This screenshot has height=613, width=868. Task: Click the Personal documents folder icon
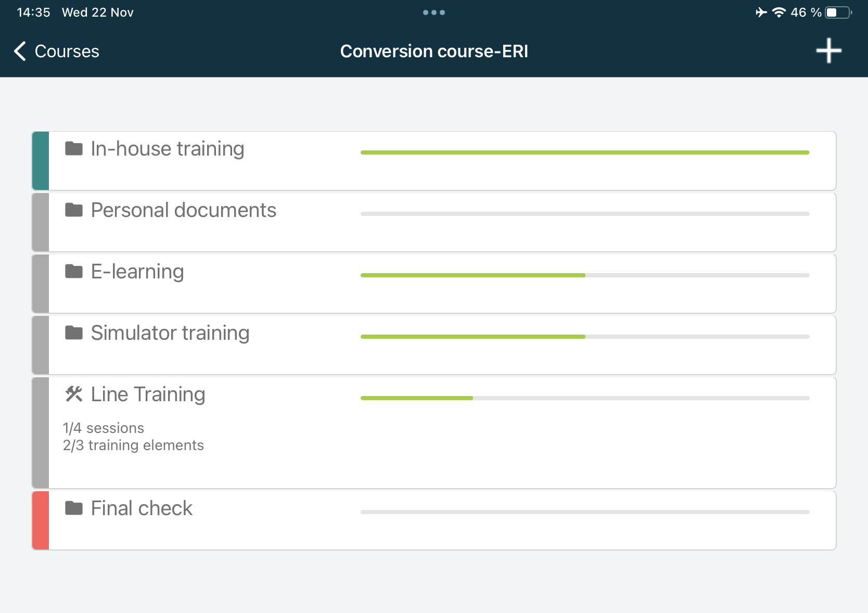coord(74,210)
